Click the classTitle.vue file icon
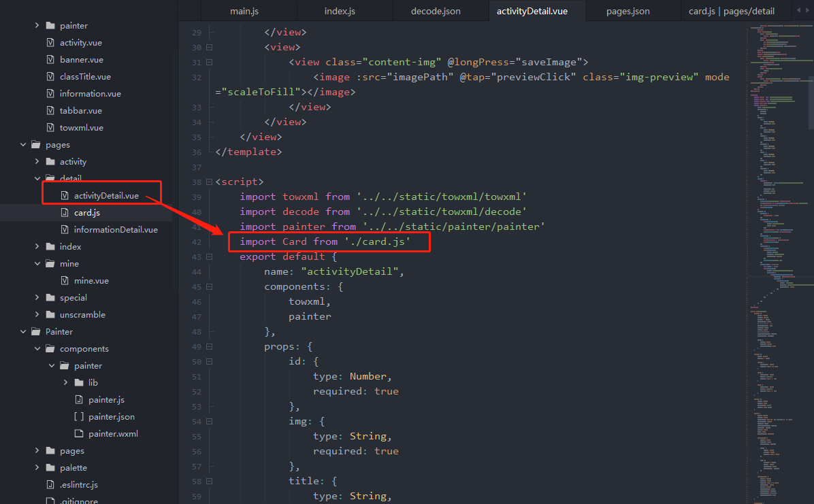The width and height of the screenshot is (814, 504). click(x=50, y=76)
